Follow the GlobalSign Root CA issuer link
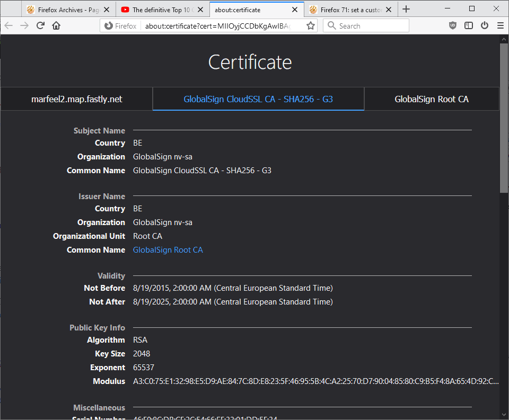This screenshot has width=509, height=420. click(x=168, y=250)
